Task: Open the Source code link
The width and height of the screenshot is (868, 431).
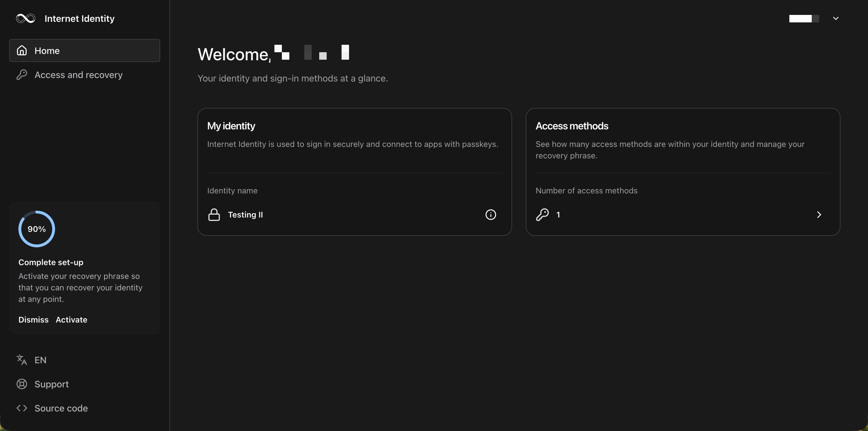Action: (61, 408)
